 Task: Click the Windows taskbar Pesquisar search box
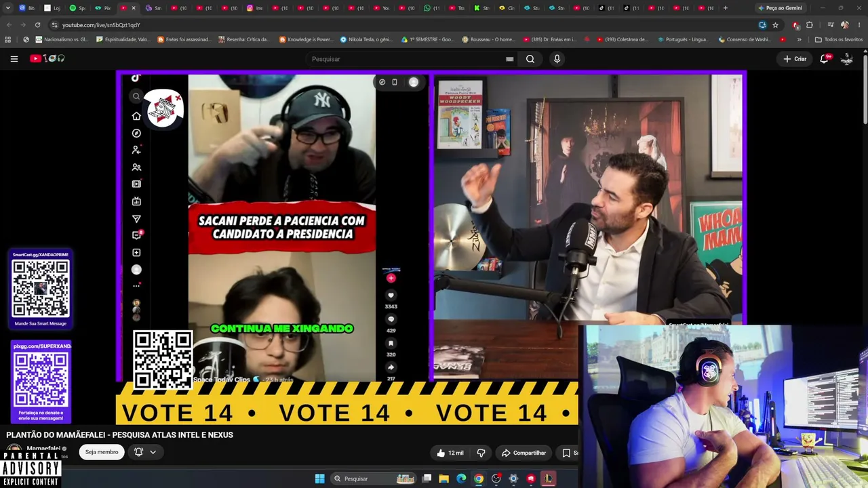(x=373, y=479)
